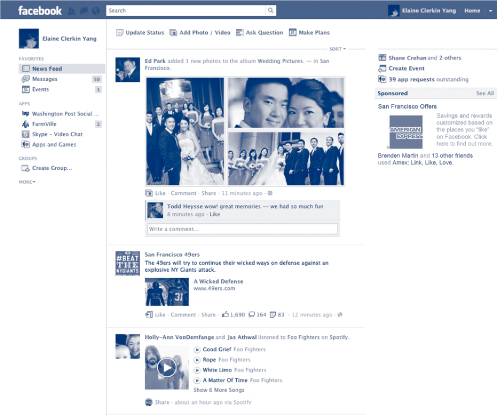Open account dropdown arrow next to Home
This screenshot has height=416, width=497.
[490, 11]
